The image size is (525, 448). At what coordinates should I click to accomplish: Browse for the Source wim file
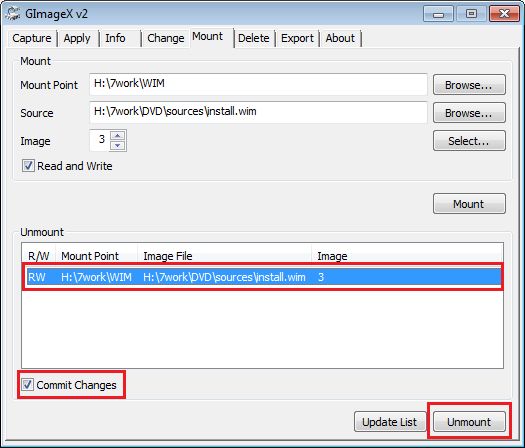[469, 113]
